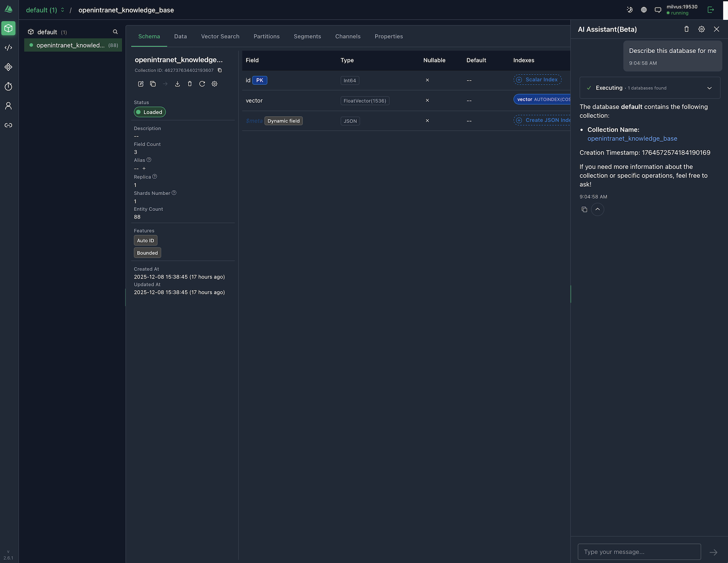Toggle the AI Assistant chat bubble icon
728x563 pixels.
(x=658, y=10)
